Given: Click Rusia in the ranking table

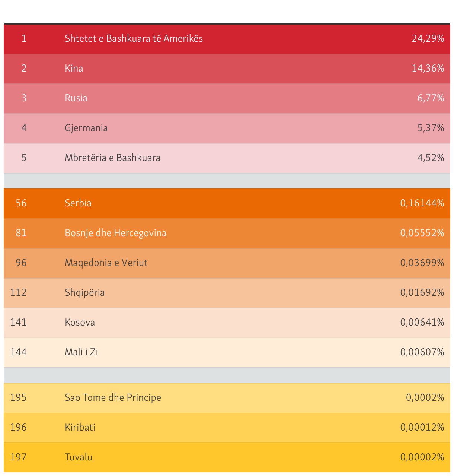Looking at the screenshot, I should tap(76, 98).
